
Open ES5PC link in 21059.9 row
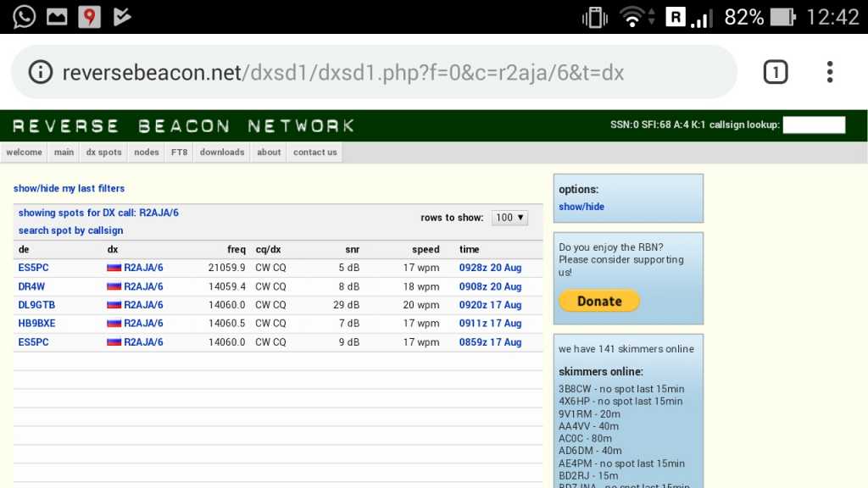(33, 268)
